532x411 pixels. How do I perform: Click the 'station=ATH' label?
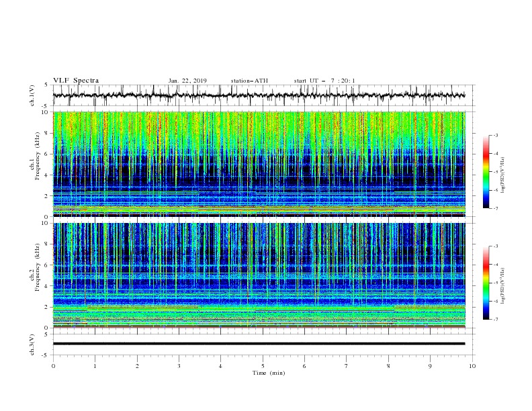coord(249,81)
